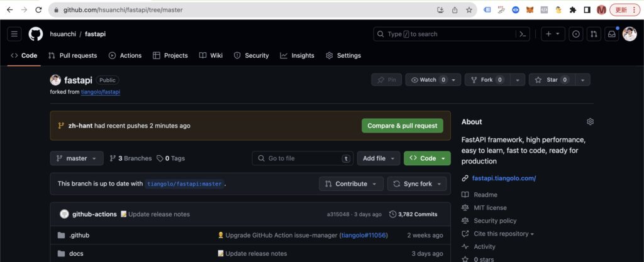
Task: View the 3 Branches link
Action: (131, 158)
